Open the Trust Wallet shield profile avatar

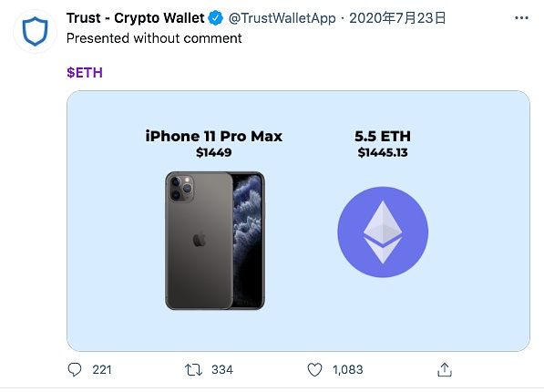click(x=35, y=31)
